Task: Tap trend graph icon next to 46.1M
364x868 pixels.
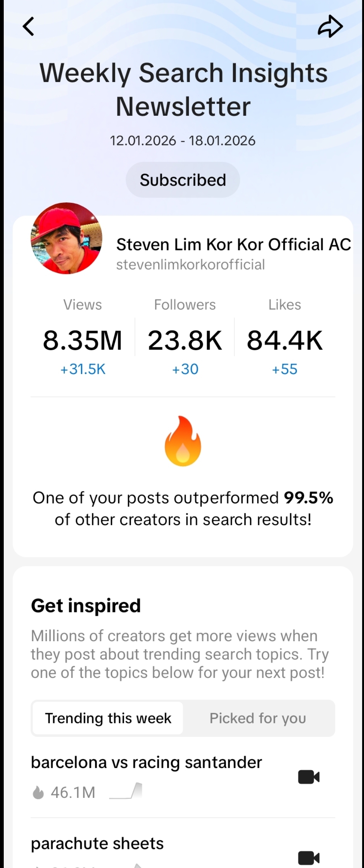Action: [x=126, y=792]
